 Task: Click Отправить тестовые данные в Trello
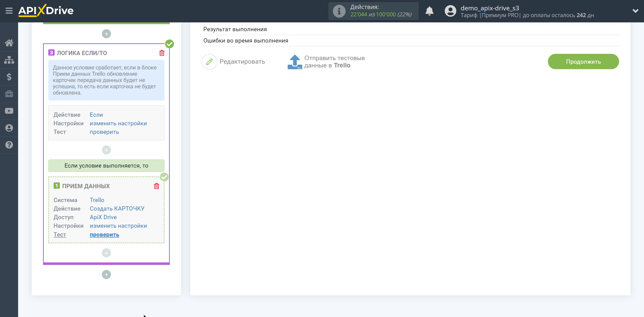point(334,62)
